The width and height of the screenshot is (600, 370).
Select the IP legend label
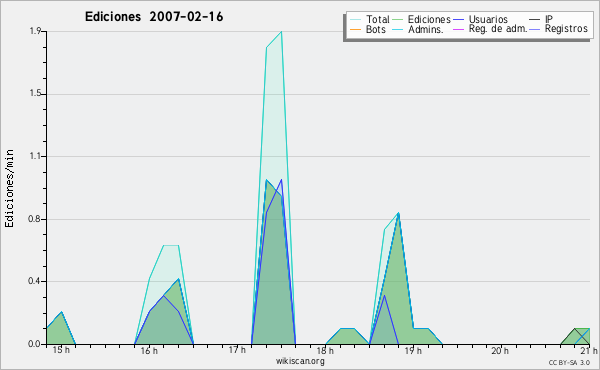click(549, 19)
